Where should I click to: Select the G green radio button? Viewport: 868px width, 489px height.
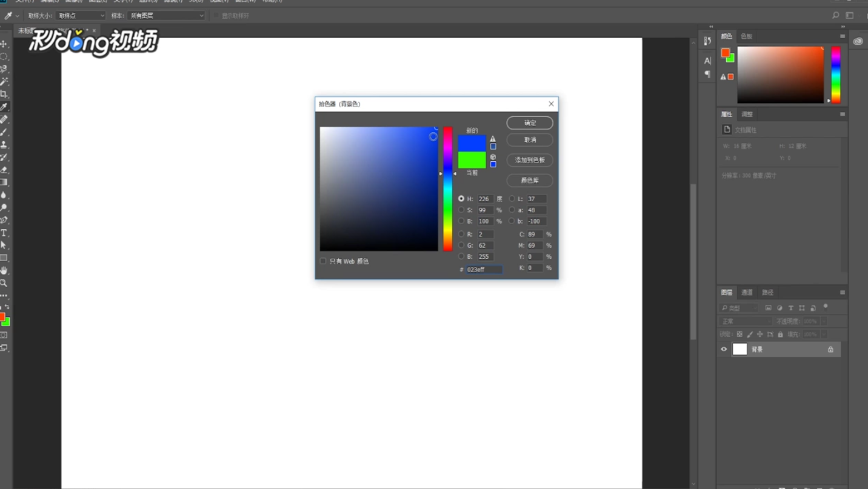pos(461,245)
